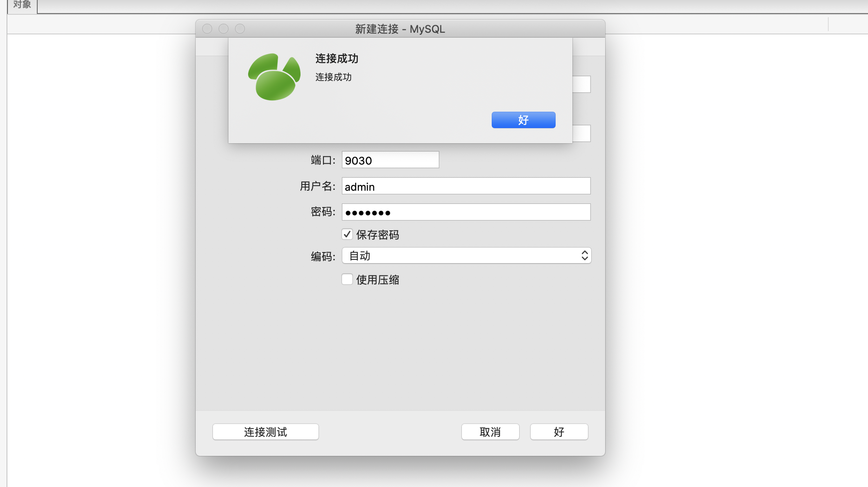
Task: Click the zoom button in the dialog title bar
Action: (240, 29)
